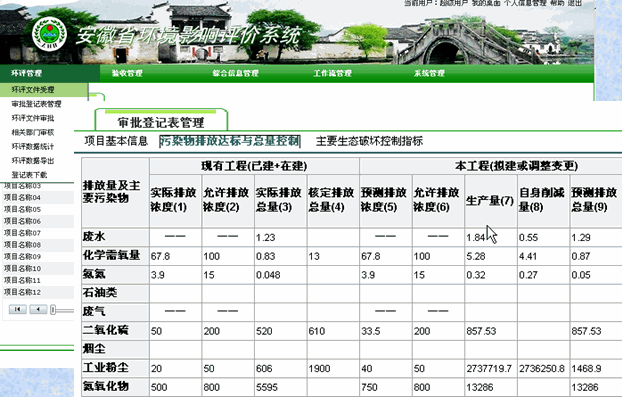Select 项目名称12 in project list
The height and width of the screenshot is (397, 622).
[x=22, y=292]
